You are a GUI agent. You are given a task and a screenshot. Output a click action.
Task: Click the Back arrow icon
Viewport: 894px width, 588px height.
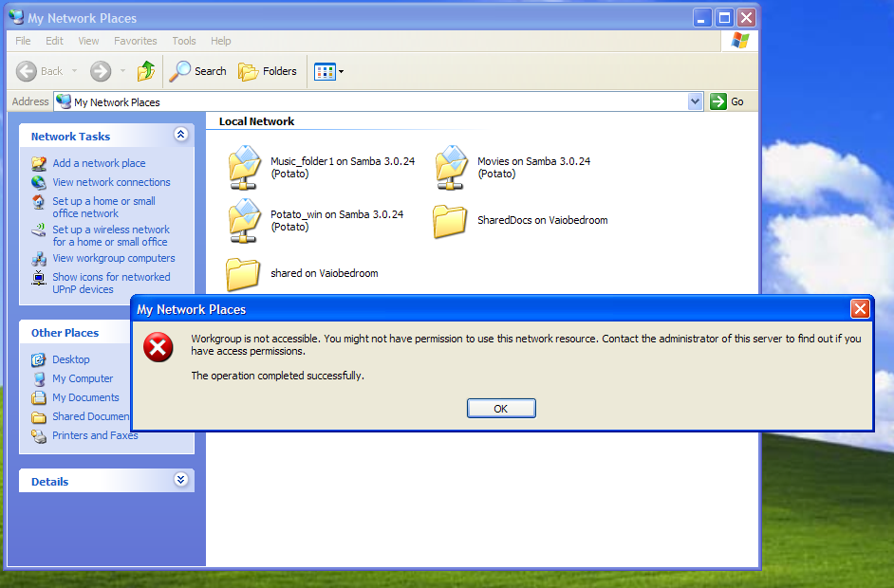pos(27,71)
